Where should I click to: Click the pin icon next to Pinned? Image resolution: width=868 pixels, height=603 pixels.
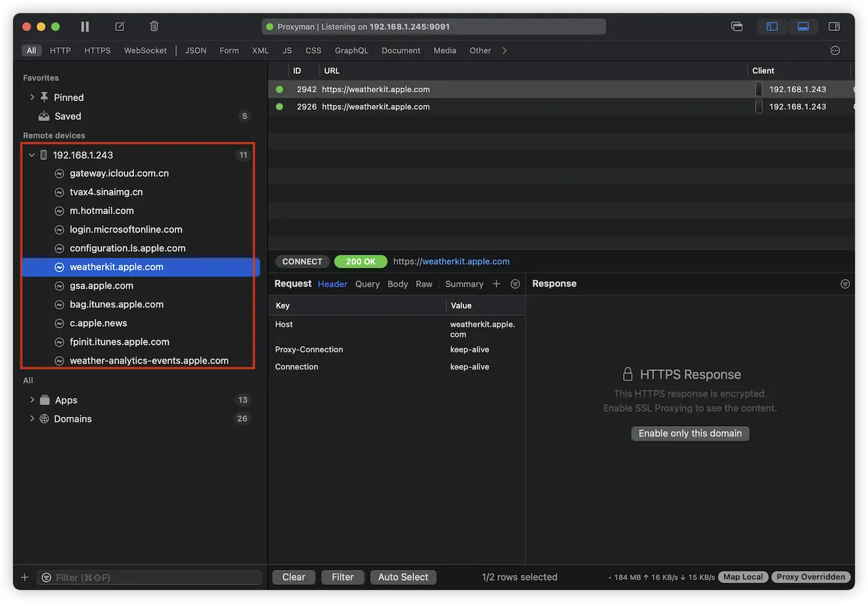pos(44,97)
